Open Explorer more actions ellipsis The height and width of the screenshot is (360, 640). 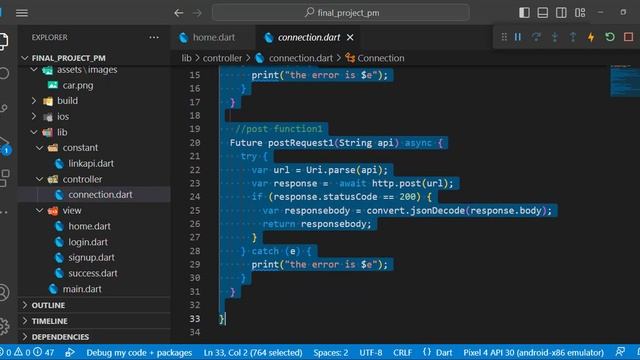pos(154,37)
